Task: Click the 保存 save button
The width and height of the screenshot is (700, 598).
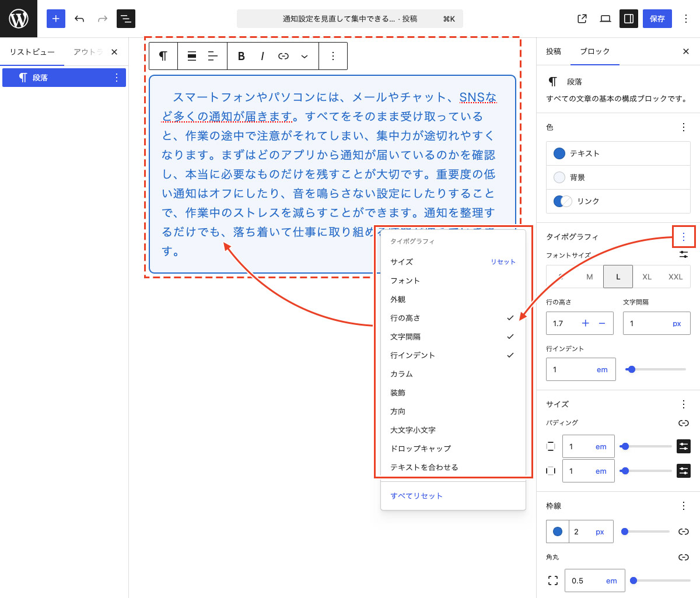Action: (657, 19)
